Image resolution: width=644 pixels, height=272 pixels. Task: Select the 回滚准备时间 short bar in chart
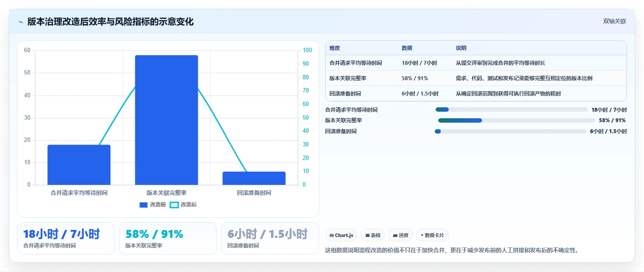click(x=254, y=178)
